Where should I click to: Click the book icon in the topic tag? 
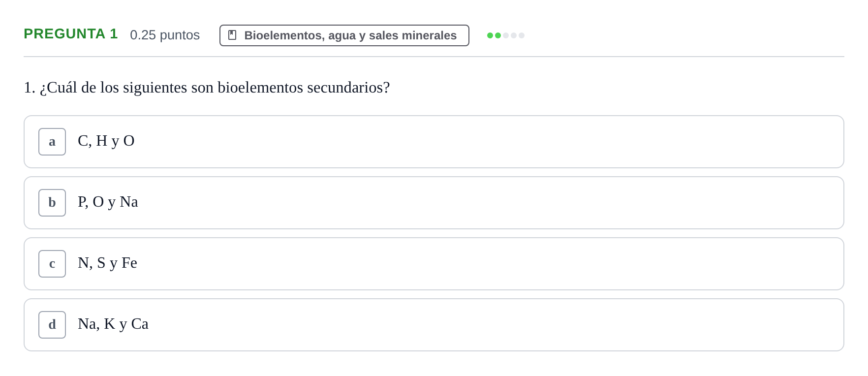232,35
